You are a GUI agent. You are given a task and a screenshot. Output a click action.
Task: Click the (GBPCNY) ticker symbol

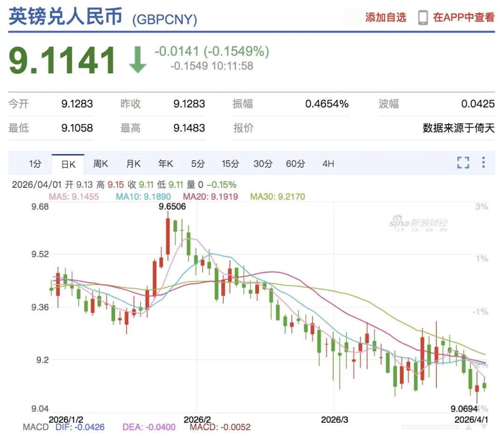point(165,19)
